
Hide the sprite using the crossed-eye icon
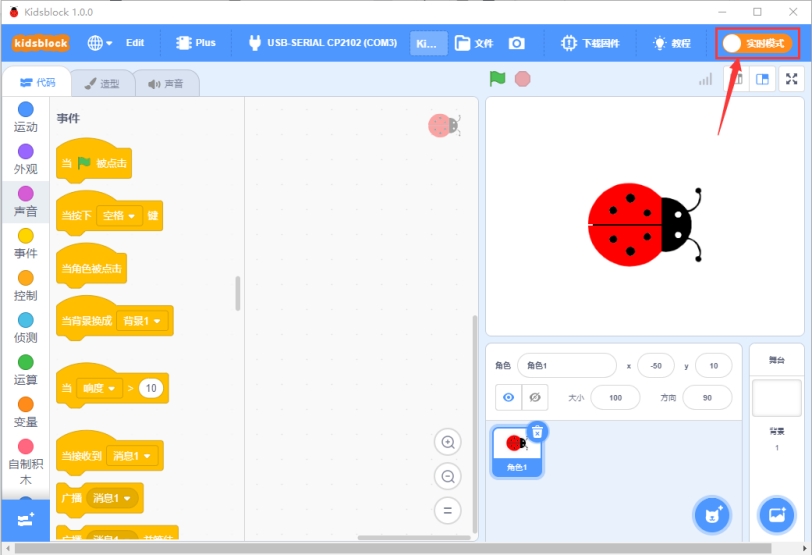click(x=535, y=398)
